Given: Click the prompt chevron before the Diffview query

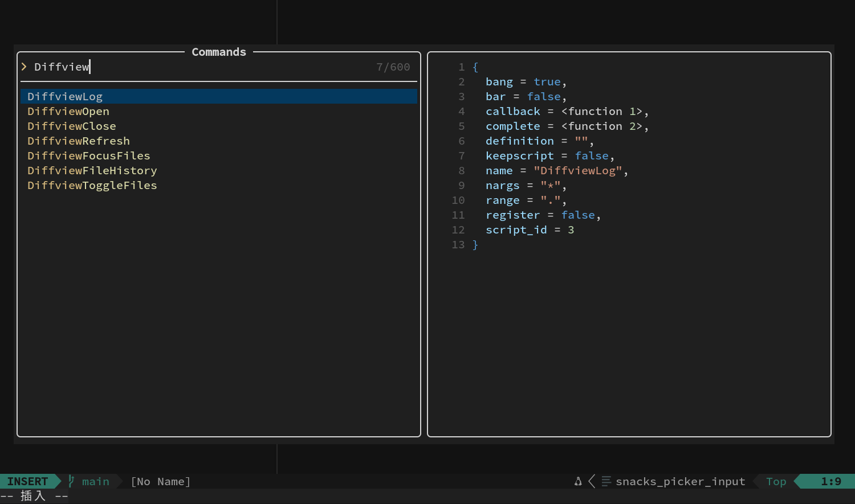Looking at the screenshot, I should pos(24,67).
